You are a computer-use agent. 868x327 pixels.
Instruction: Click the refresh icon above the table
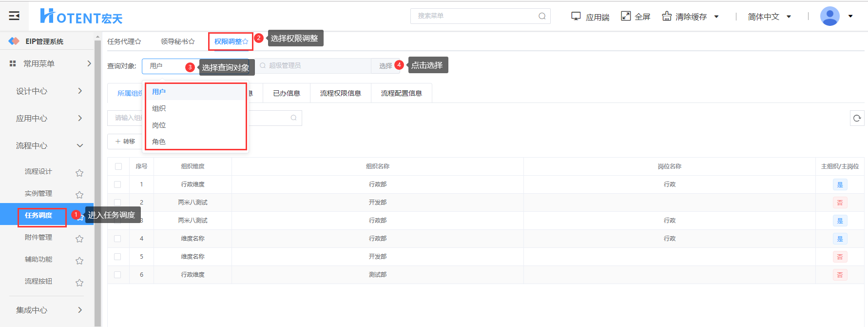(x=857, y=118)
